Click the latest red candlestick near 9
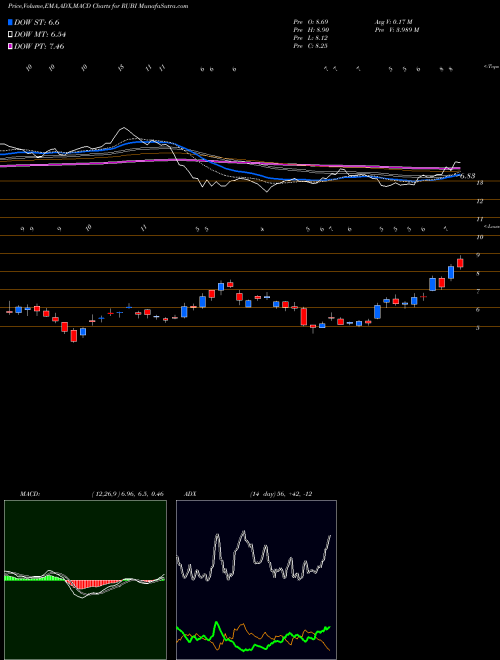Screen dimensions: 500x660 point(460,263)
